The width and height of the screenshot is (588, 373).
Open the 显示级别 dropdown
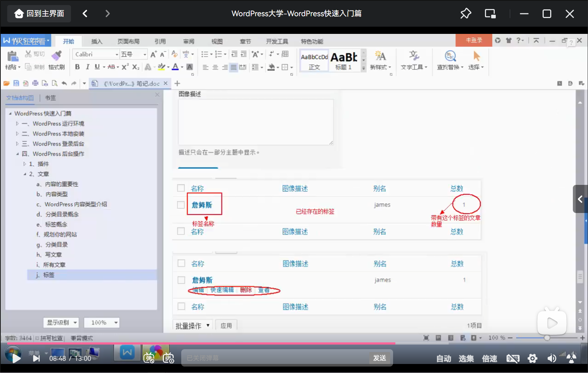point(61,323)
